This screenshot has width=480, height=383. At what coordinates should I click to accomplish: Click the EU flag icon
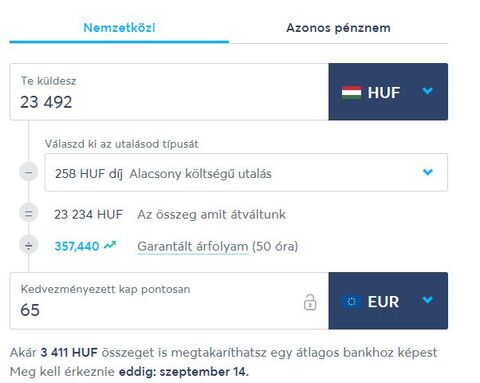tap(351, 302)
